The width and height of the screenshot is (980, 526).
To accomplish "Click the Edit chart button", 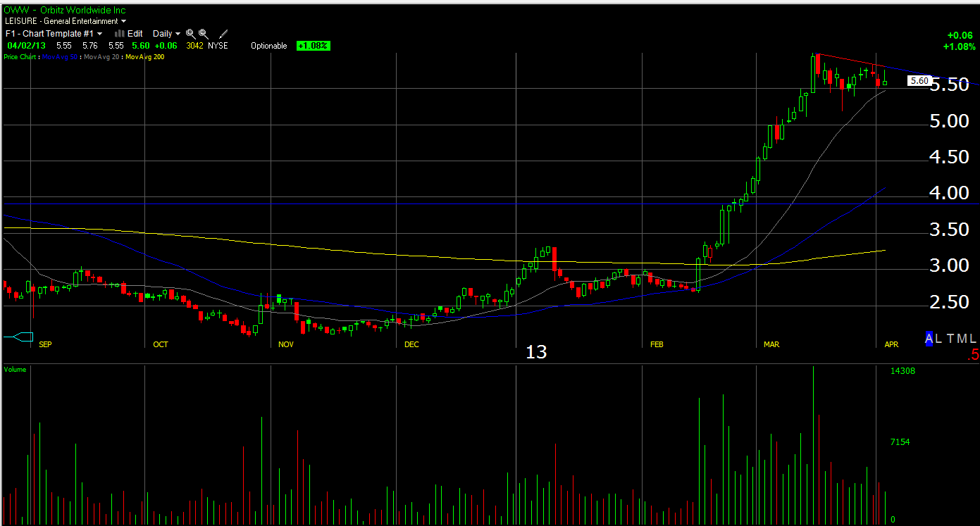I will [135, 33].
